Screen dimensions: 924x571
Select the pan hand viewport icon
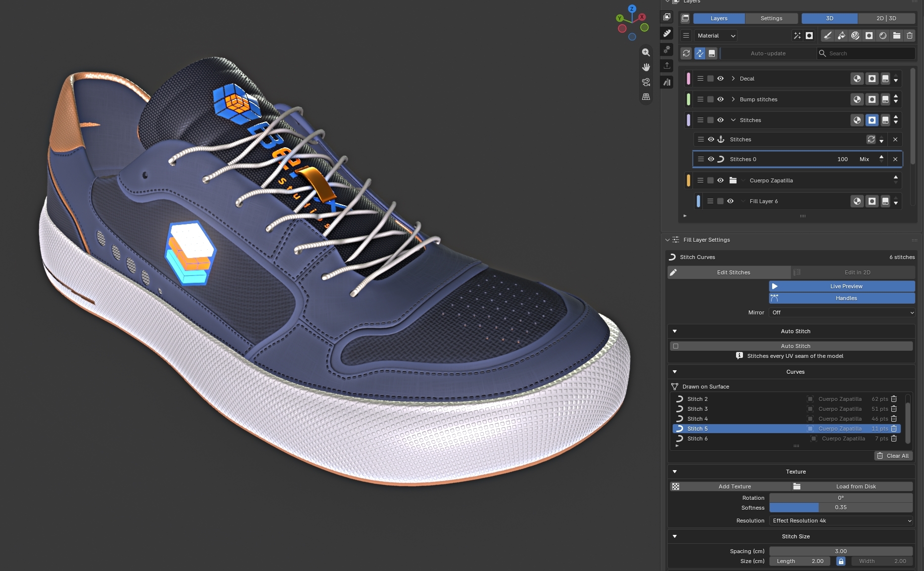pos(646,67)
